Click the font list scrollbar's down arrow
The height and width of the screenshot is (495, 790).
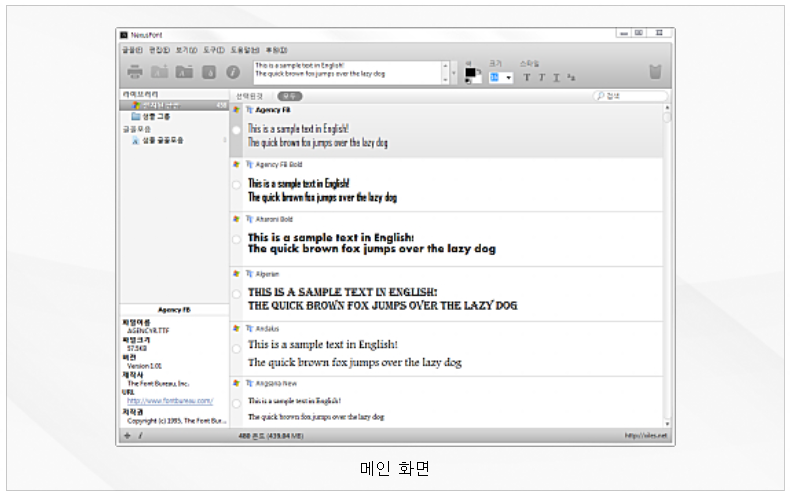coord(667,424)
